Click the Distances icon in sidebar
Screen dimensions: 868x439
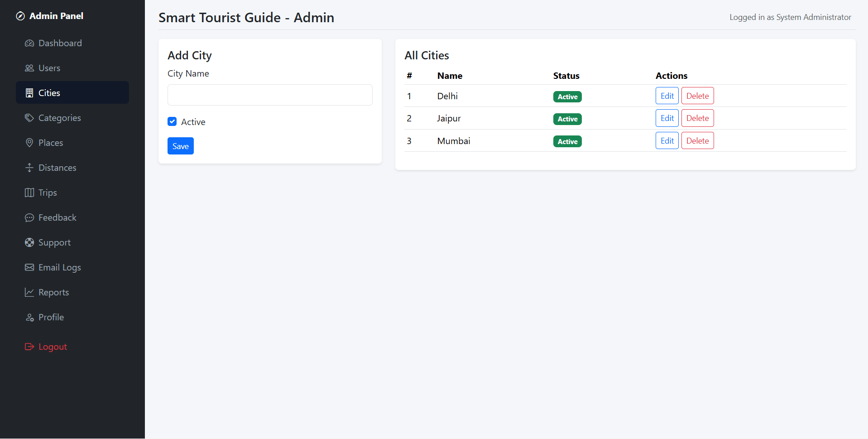pyautogui.click(x=29, y=168)
